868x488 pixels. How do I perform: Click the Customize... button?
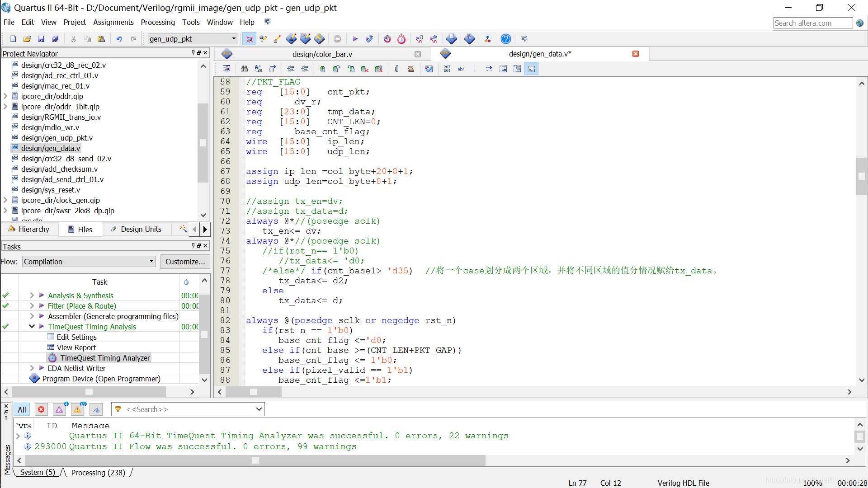[x=185, y=262]
